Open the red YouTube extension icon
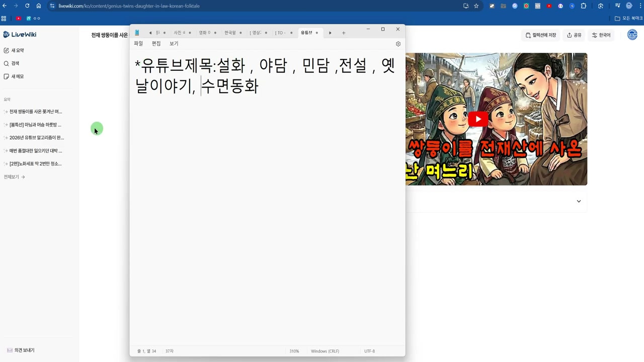The height and width of the screenshot is (362, 644). [x=549, y=6]
